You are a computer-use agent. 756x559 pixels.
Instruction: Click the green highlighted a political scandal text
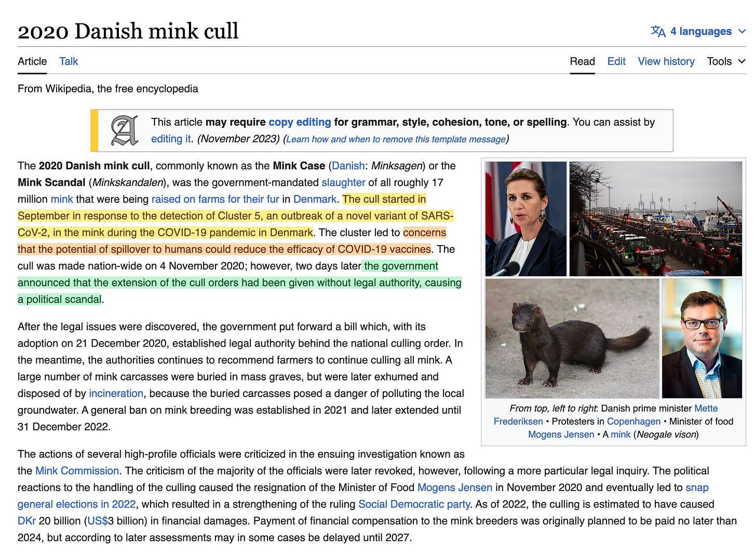(x=60, y=299)
